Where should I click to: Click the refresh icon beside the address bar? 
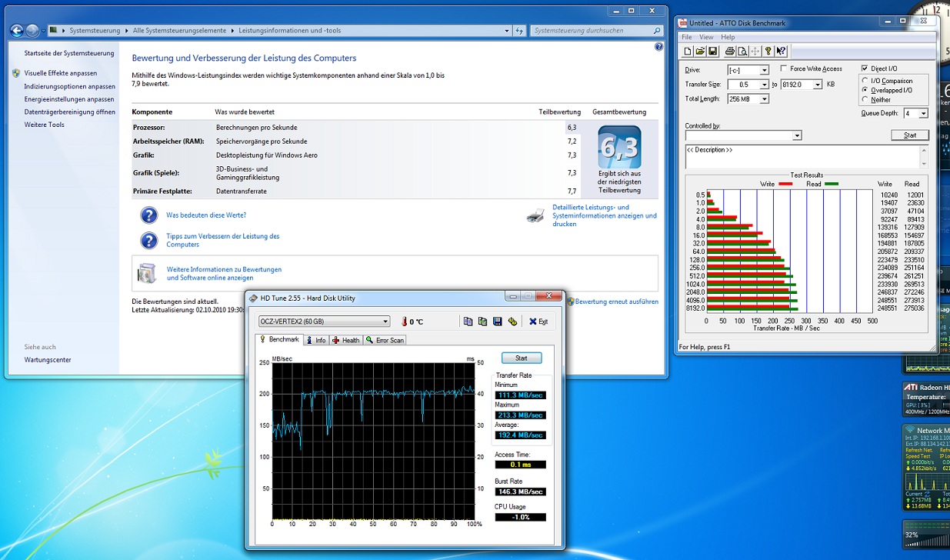(520, 31)
